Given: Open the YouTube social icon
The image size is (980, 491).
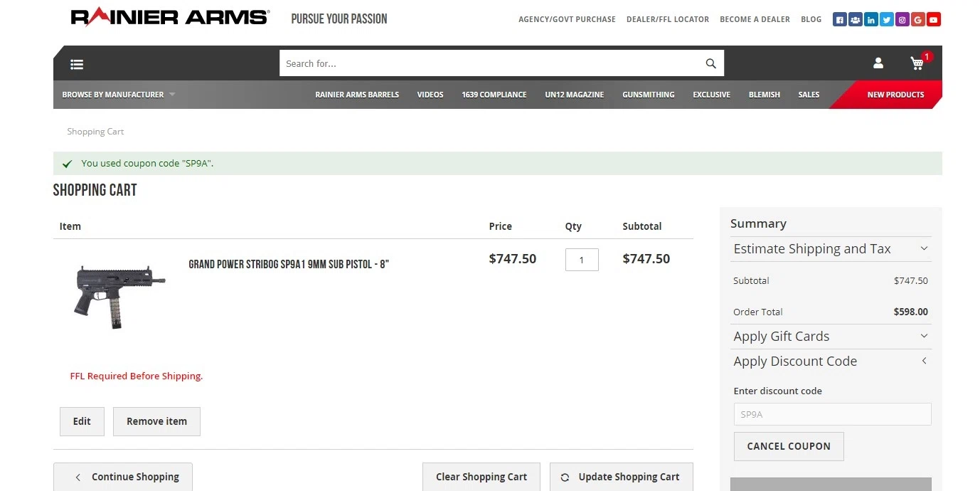Looking at the screenshot, I should [934, 20].
